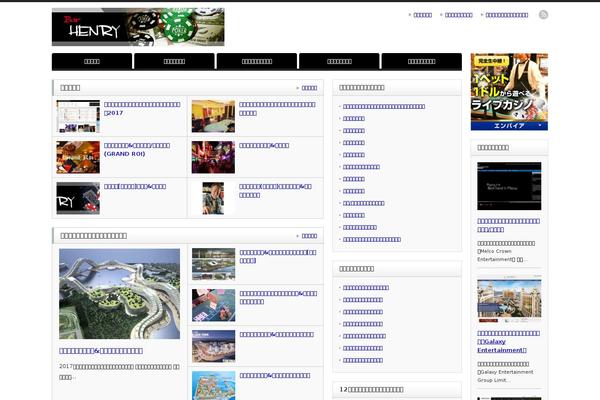This screenshot has height=400, width=600.
Task: Click the Grand Roi bar interior thumbnail
Action: (78, 157)
